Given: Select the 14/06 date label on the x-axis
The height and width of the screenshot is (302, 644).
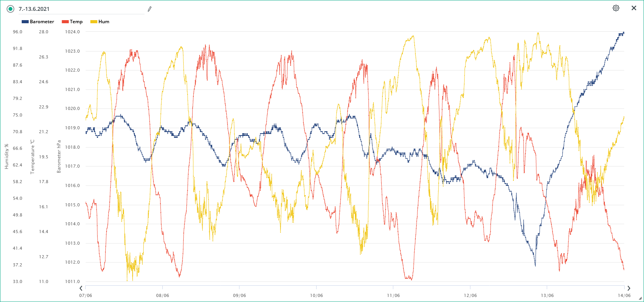Looking at the screenshot, I should tap(624, 295).
